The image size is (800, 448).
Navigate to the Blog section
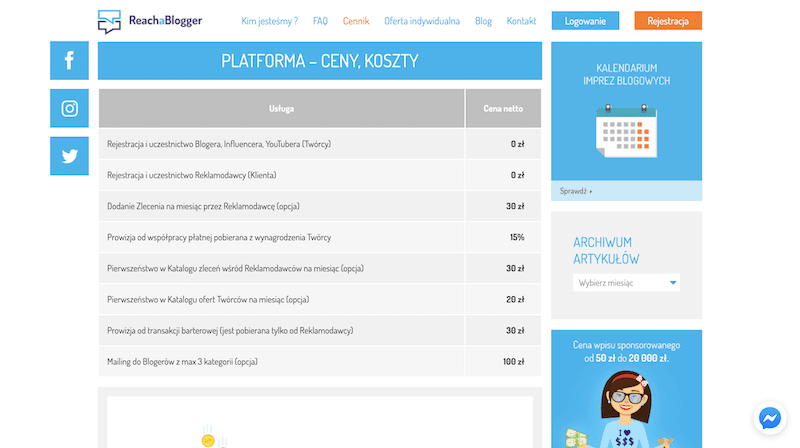click(x=483, y=21)
